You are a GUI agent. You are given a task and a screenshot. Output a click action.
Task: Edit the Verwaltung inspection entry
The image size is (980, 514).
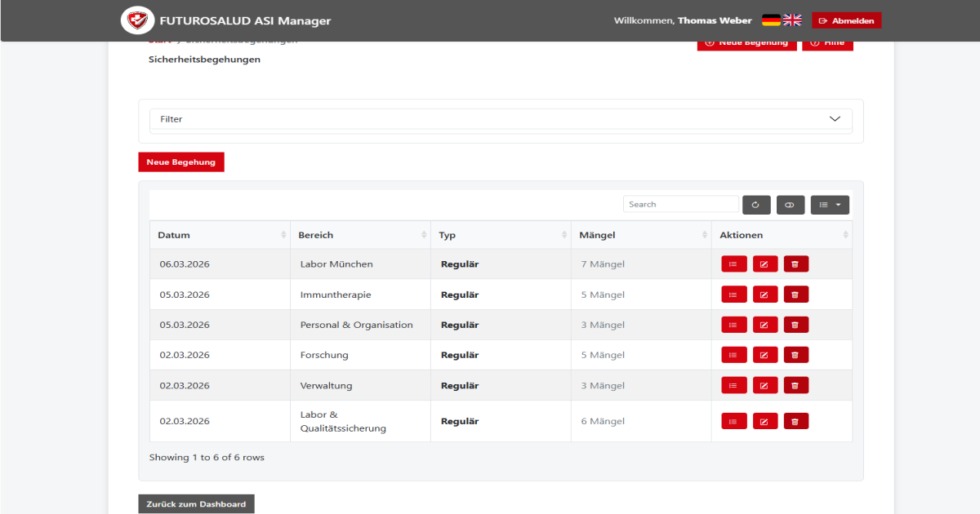click(x=764, y=384)
